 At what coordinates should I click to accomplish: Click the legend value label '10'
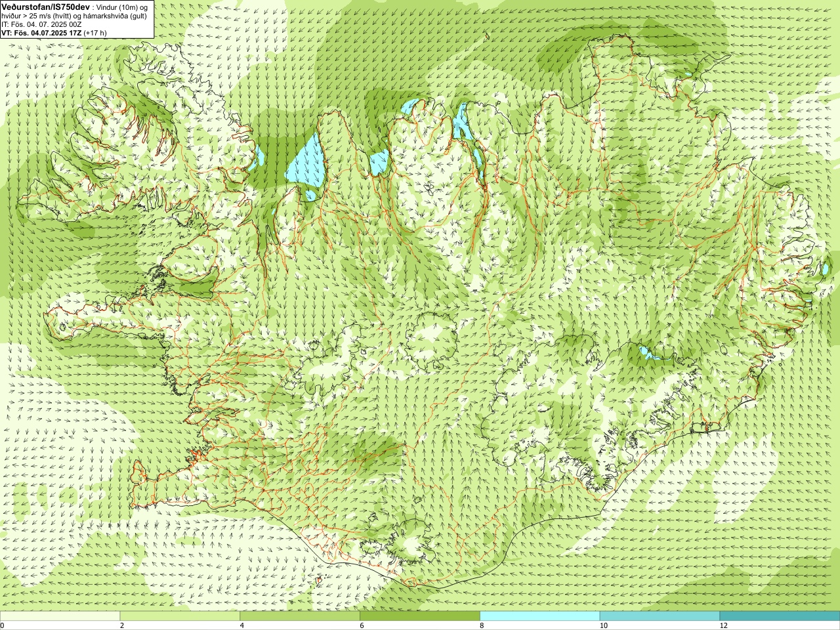(x=603, y=625)
